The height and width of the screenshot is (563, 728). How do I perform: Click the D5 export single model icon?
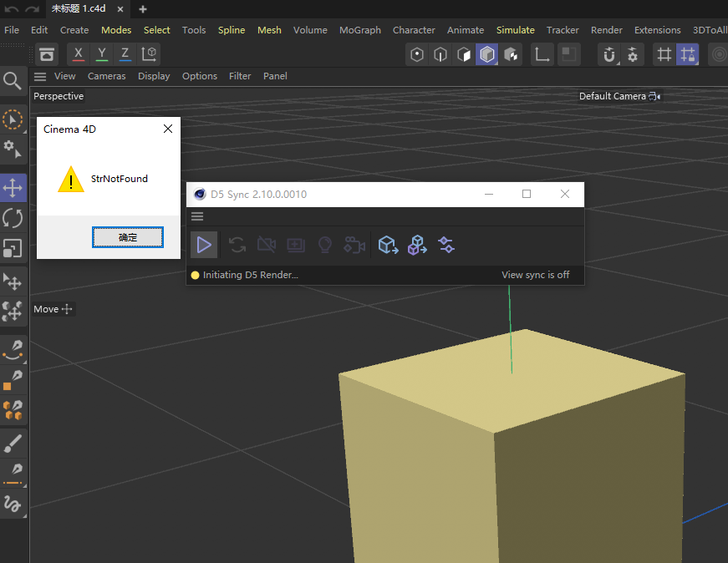coord(388,245)
